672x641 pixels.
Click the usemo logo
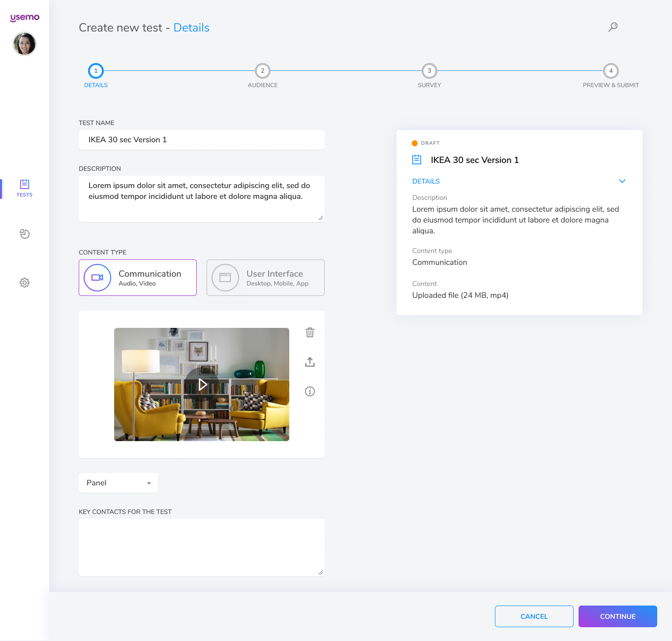pyautogui.click(x=25, y=18)
